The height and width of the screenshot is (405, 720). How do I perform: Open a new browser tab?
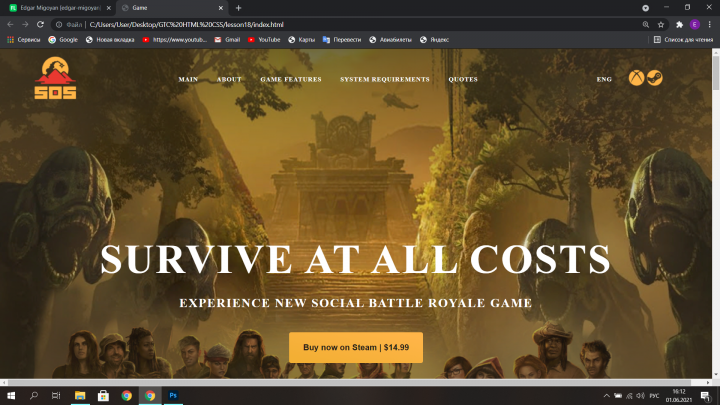pyautogui.click(x=238, y=8)
